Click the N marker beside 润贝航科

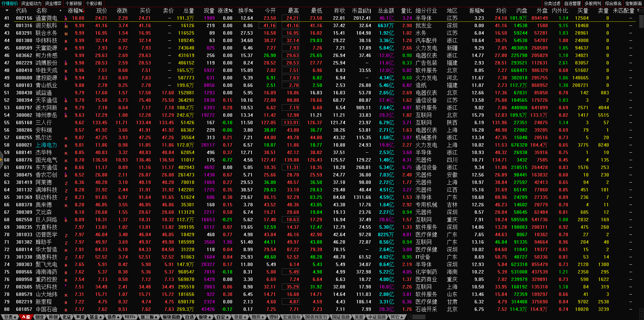click(x=66, y=26)
